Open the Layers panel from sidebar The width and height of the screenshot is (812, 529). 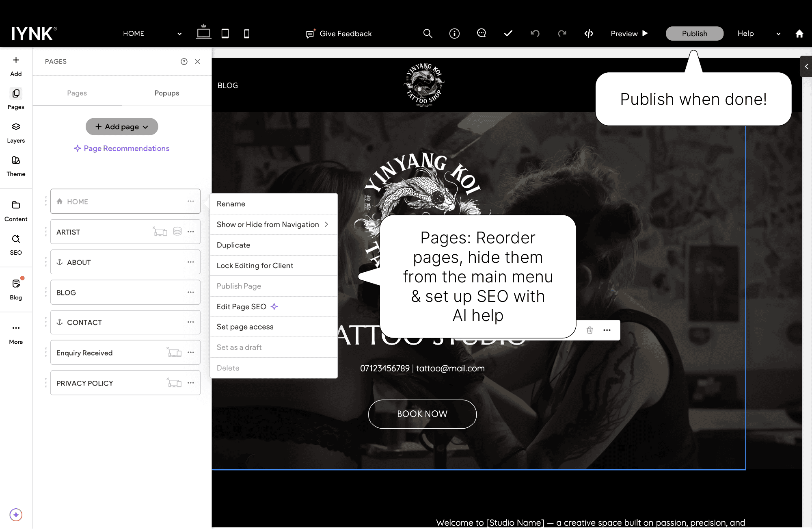pyautogui.click(x=16, y=132)
